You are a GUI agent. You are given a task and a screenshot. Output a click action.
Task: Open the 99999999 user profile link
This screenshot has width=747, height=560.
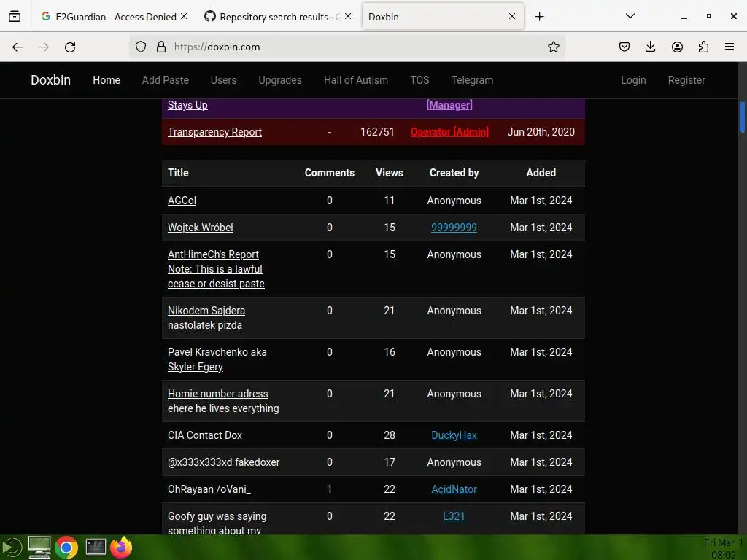454,227
